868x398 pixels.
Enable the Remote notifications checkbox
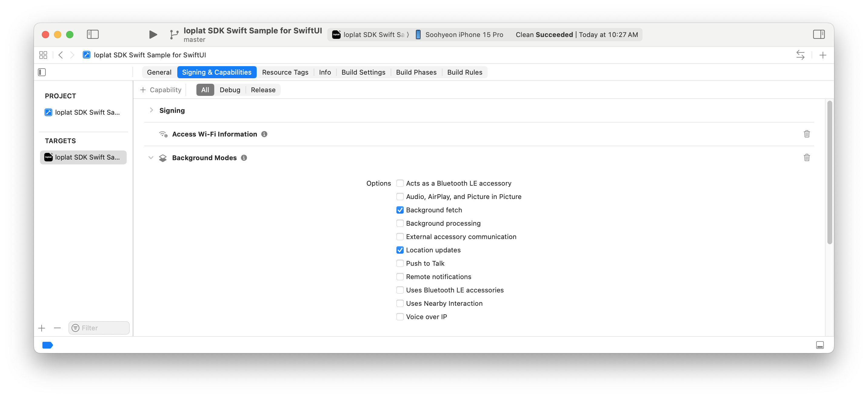[x=400, y=277]
